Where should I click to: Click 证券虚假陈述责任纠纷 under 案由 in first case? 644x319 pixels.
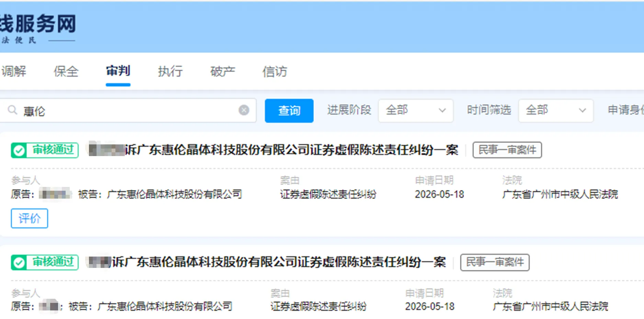click(328, 194)
